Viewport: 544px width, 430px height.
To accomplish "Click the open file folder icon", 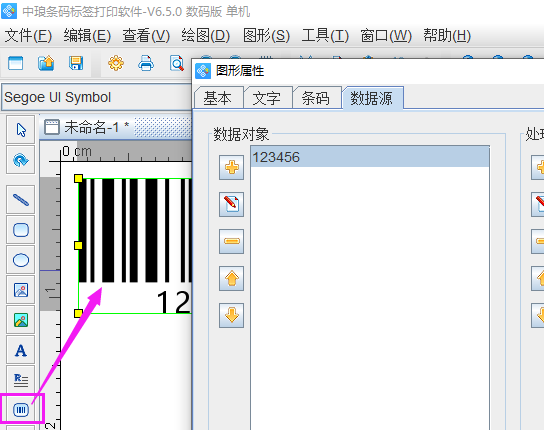I will 46,64.
